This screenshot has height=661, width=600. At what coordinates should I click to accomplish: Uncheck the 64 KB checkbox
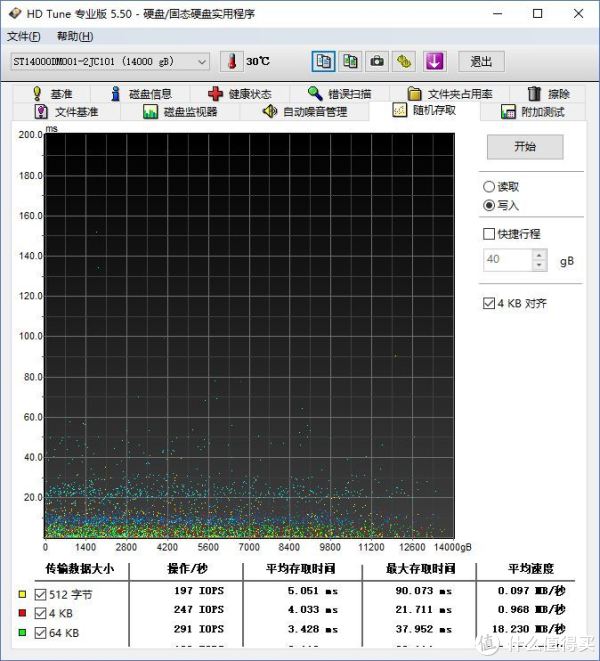(40, 633)
